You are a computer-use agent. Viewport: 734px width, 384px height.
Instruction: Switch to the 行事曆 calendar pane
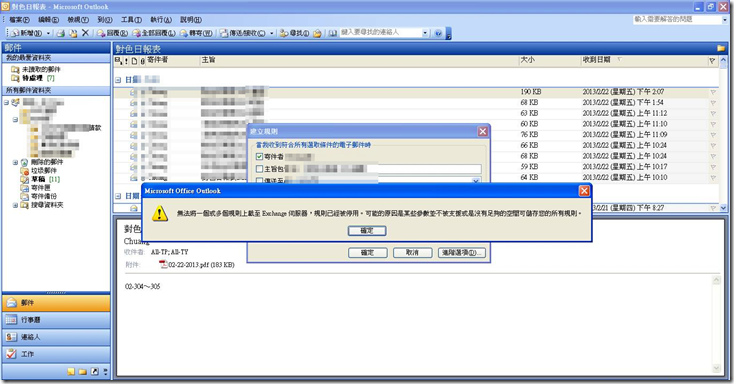(56, 320)
